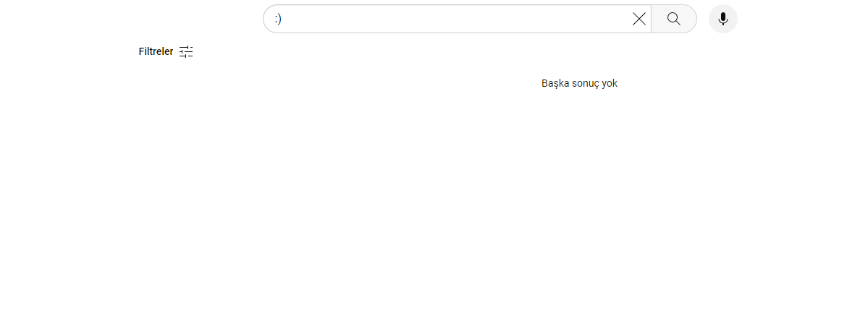
Task: Click the right end of the search field
Action: pyautogui.click(x=615, y=19)
